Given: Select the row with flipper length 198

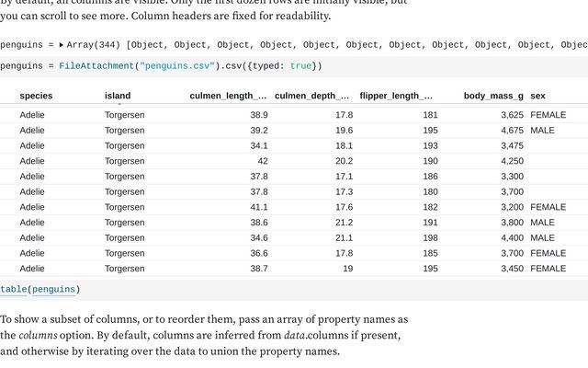Looking at the screenshot, I should point(294,237).
